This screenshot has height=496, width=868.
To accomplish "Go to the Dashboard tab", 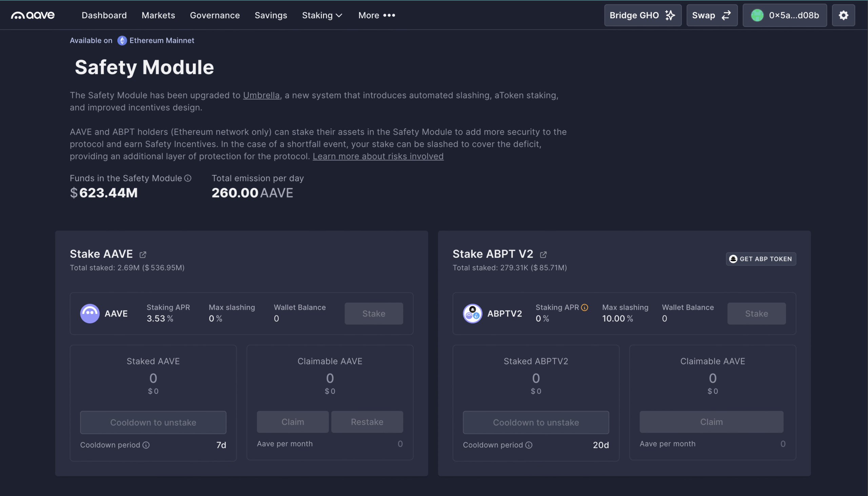I will tap(104, 15).
